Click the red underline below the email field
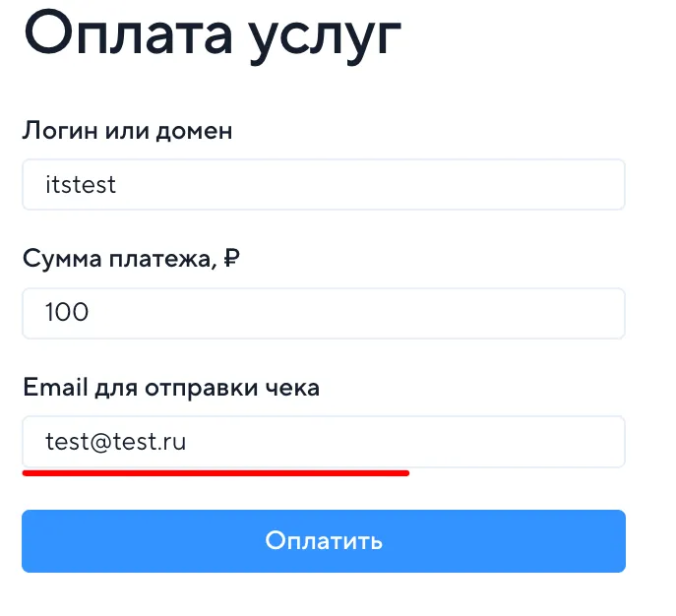Image resolution: width=676 pixels, height=616 pixels. tap(215, 473)
